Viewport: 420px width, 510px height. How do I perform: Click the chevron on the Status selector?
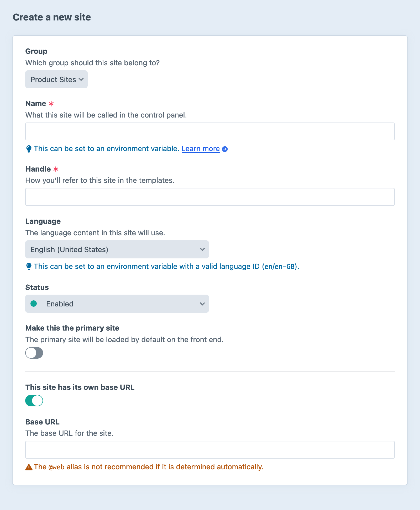[202, 304]
